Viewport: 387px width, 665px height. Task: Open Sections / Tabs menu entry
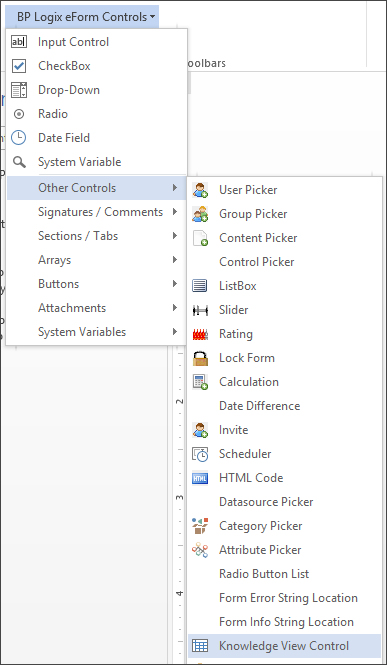click(97, 236)
